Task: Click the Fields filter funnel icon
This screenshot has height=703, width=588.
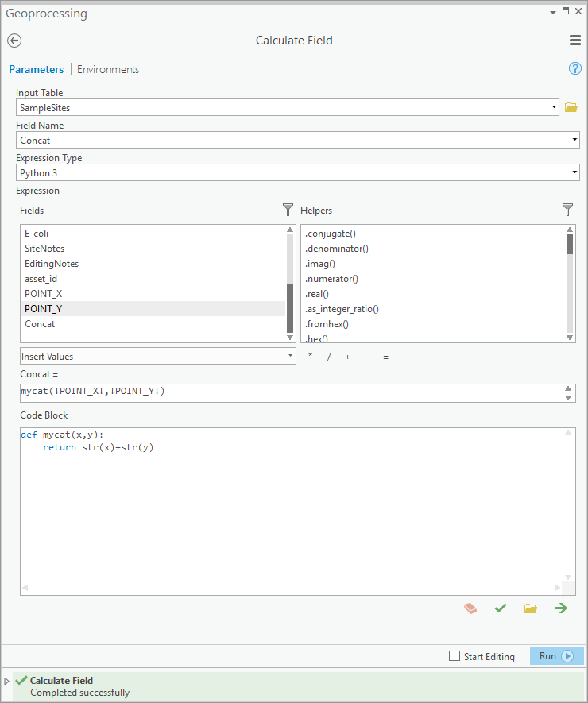Action: [x=288, y=210]
